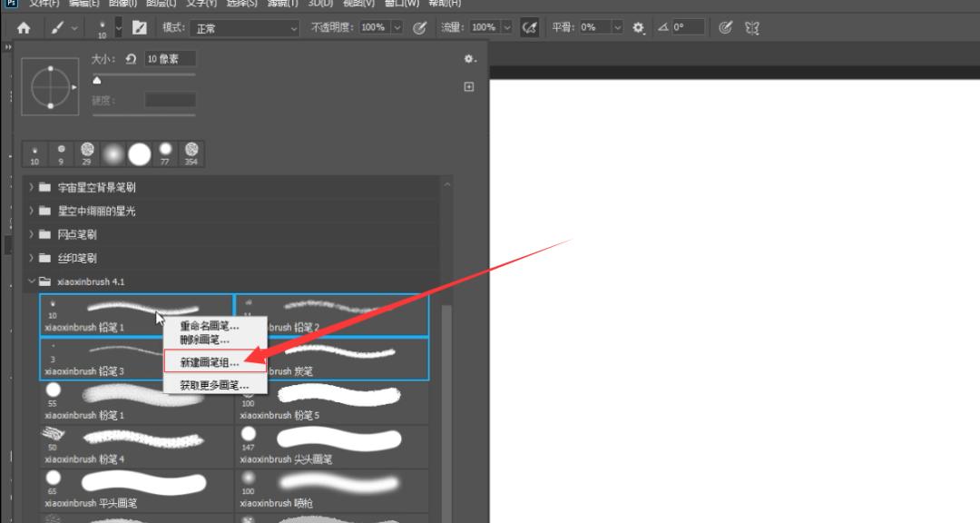Viewport: 980px width, 523px height.
Task: Select the recent brush labeled 354
Action: (191, 153)
